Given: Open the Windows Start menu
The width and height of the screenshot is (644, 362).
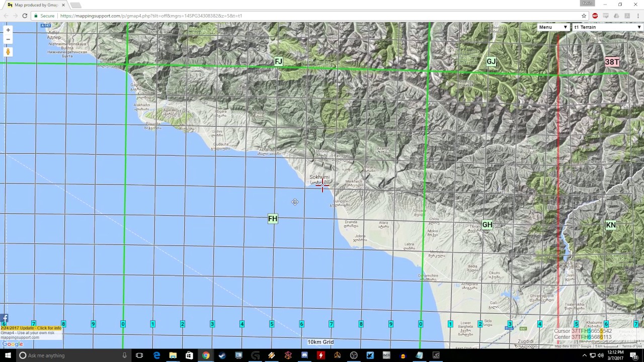Looking at the screenshot, I should (x=8, y=355).
